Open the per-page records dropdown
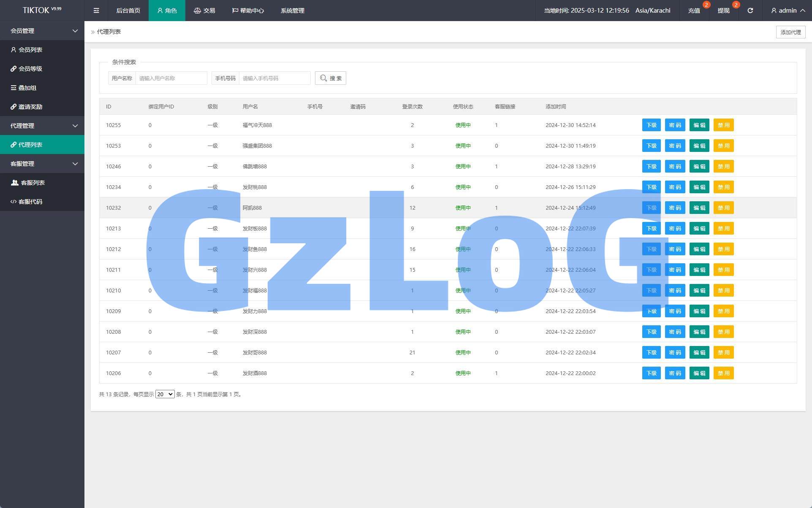The image size is (812, 508). click(165, 394)
